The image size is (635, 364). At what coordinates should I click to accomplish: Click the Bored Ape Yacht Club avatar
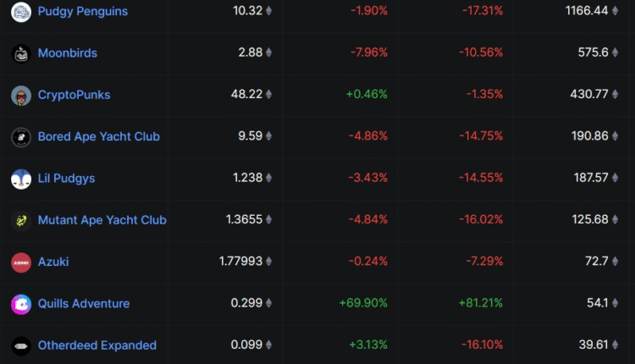click(x=21, y=136)
